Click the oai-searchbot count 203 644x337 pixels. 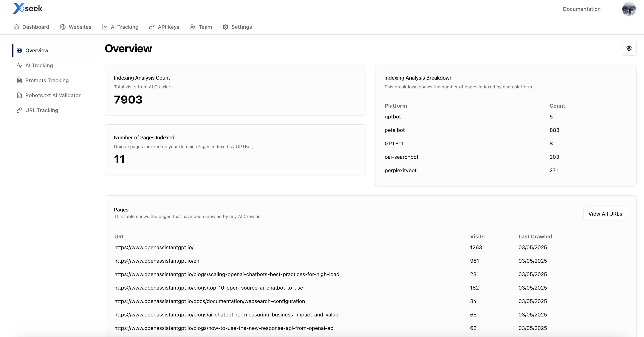point(554,157)
